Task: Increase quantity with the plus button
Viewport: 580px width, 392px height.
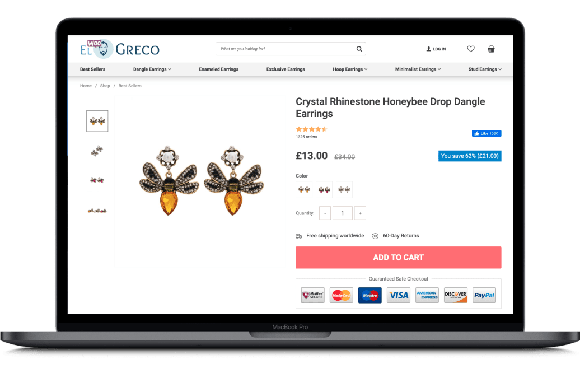Action: (360, 213)
